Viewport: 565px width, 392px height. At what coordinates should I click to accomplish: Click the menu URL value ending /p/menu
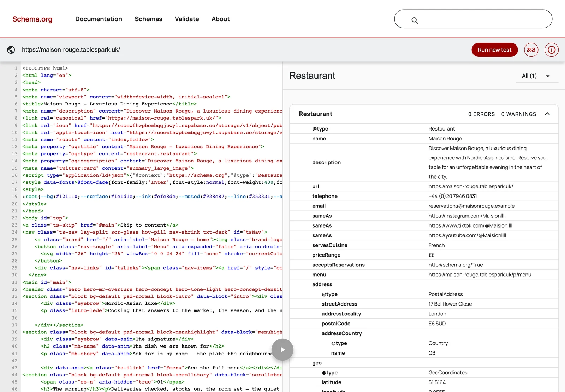480,275
